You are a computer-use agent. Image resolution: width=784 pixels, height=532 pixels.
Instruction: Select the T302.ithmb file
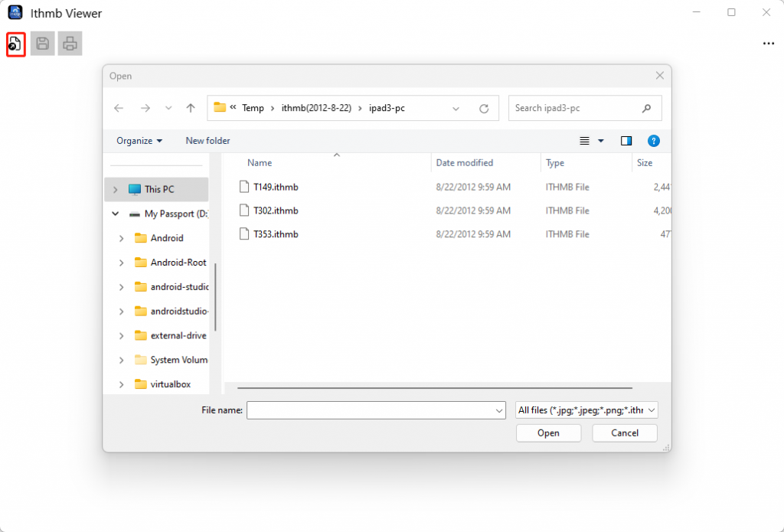tap(276, 211)
